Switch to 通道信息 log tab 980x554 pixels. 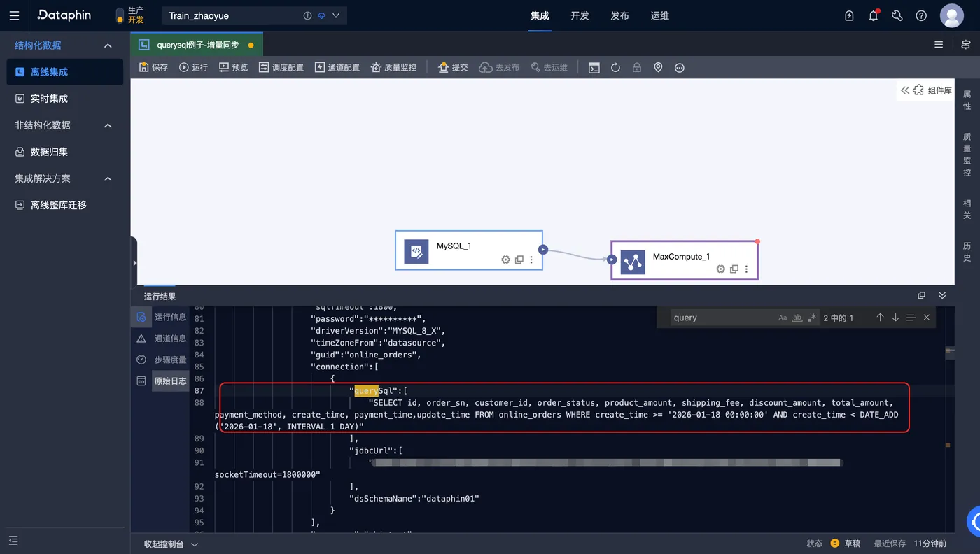pos(161,339)
